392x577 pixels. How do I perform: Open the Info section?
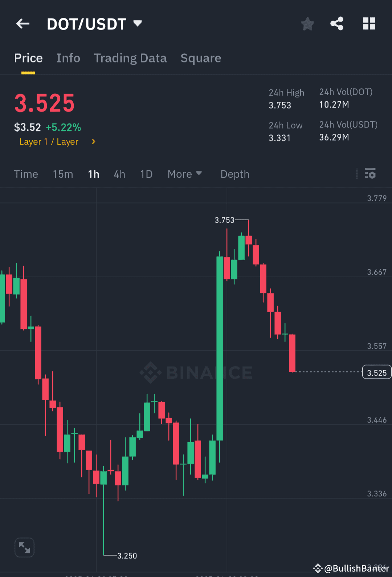68,58
